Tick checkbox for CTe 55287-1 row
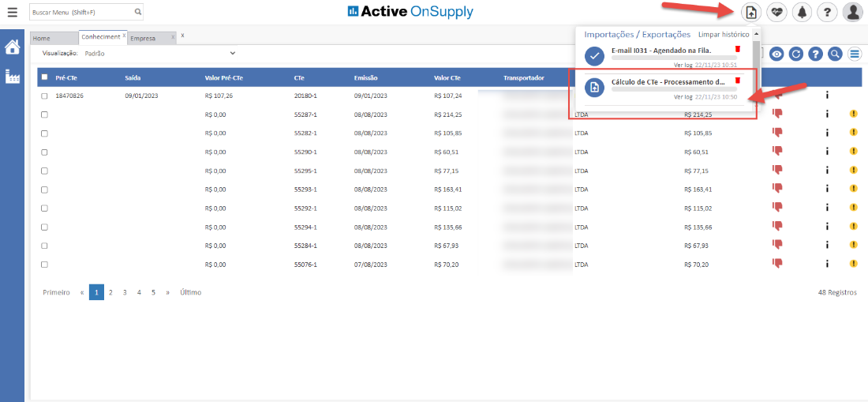The width and height of the screenshot is (868, 402). pyautogui.click(x=44, y=115)
